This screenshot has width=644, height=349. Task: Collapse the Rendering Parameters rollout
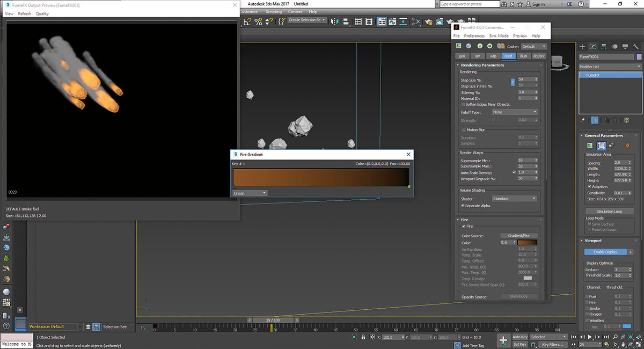tap(482, 65)
